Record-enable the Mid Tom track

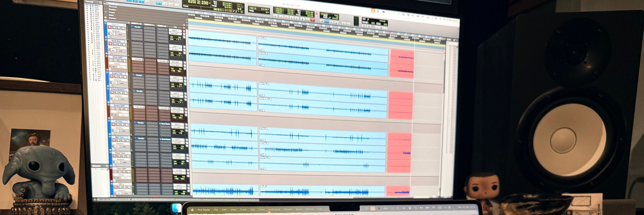(114, 141)
